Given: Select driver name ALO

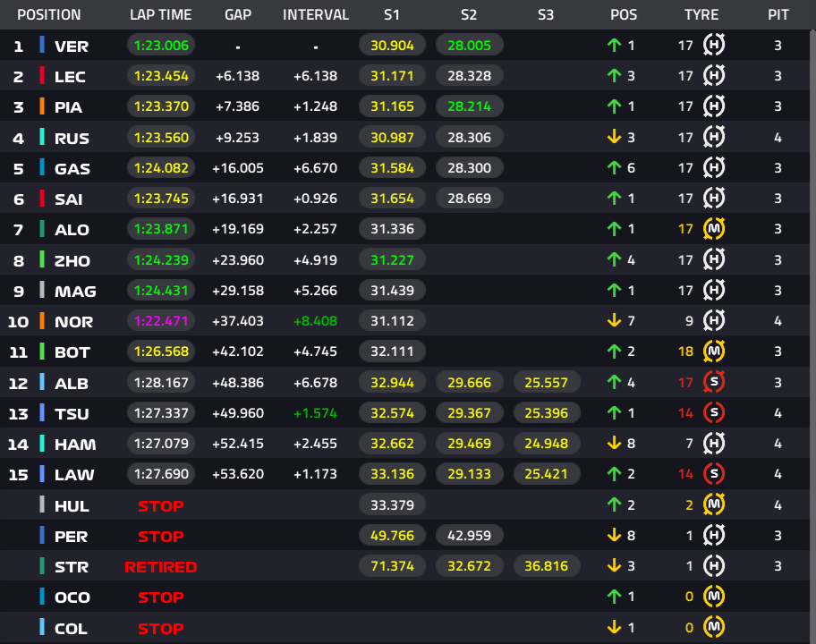Looking at the screenshot, I should pos(72,229).
